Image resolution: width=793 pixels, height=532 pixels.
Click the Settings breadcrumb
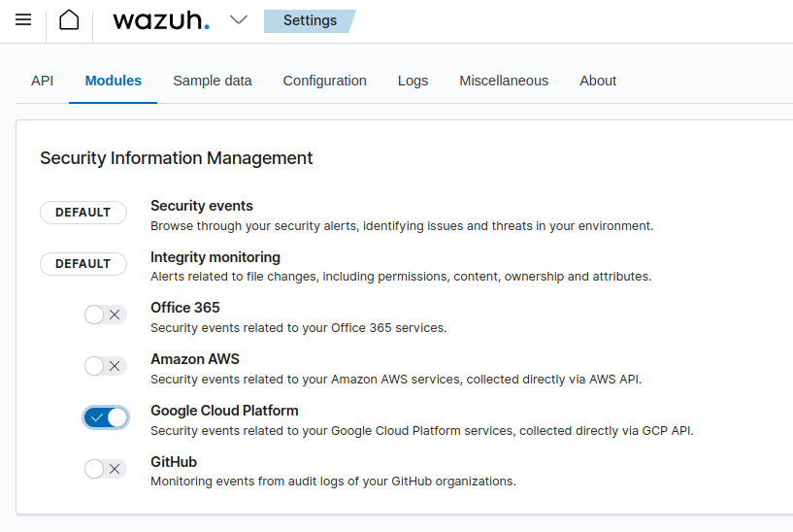[310, 20]
